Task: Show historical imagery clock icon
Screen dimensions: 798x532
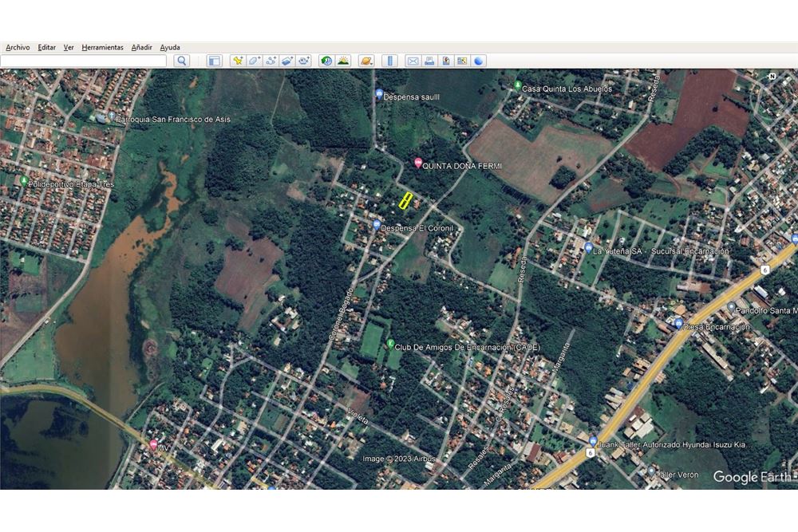Action: point(326,61)
